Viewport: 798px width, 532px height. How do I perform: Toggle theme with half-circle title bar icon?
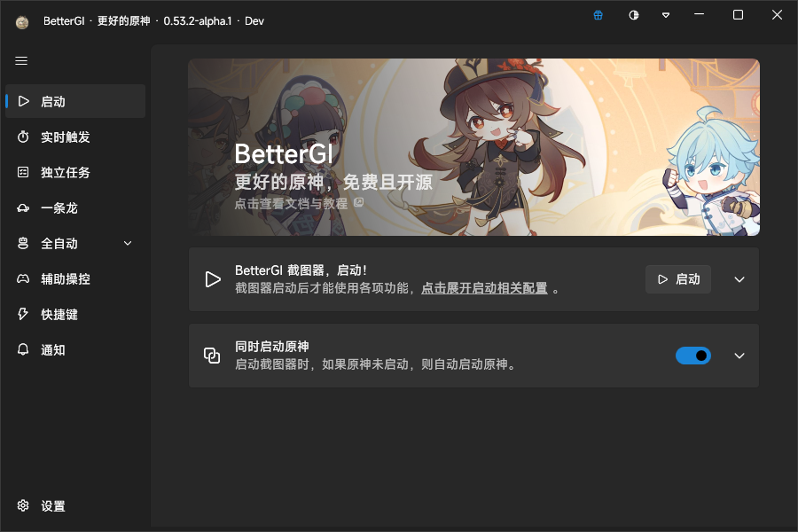click(x=634, y=15)
